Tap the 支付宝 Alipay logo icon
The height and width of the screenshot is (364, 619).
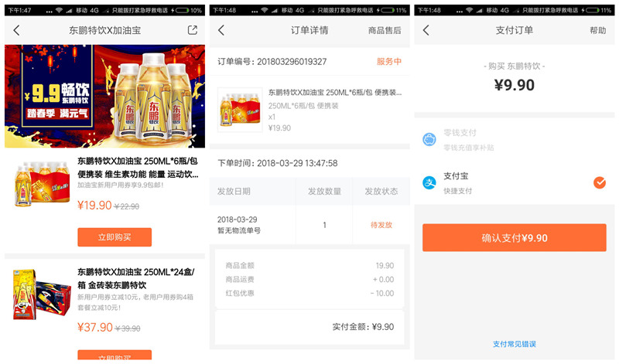(429, 182)
